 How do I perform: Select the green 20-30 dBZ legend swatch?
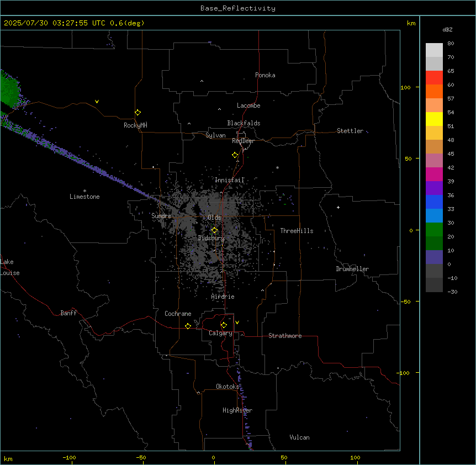(x=434, y=230)
